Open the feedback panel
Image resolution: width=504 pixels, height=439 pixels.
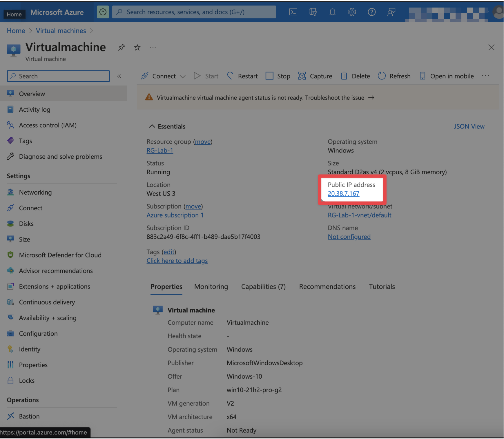tap(391, 12)
